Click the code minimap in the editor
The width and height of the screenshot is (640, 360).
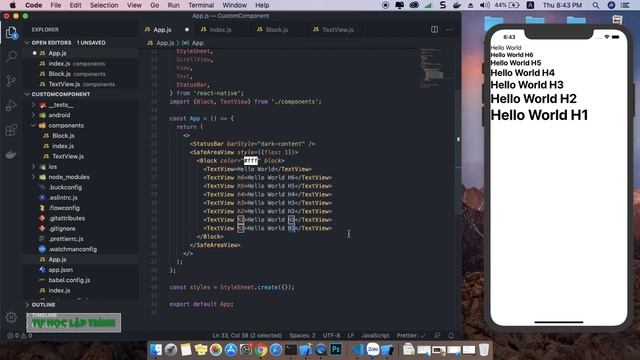[x=433, y=67]
